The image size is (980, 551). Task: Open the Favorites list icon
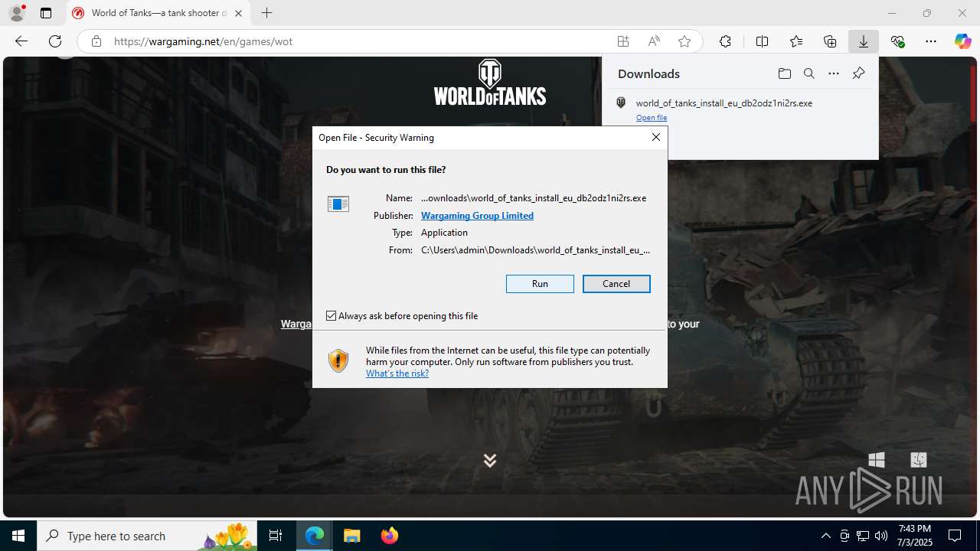click(796, 41)
